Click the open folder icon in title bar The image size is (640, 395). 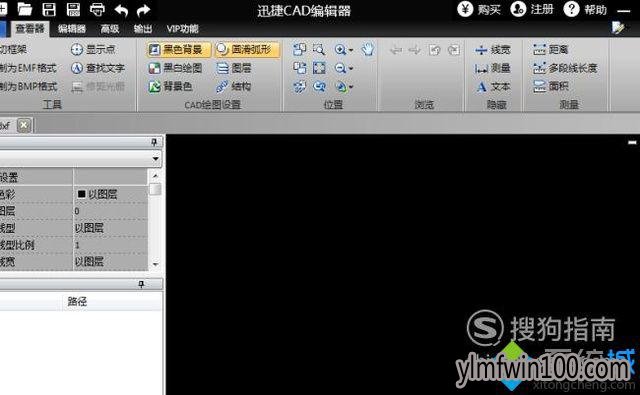point(24,9)
